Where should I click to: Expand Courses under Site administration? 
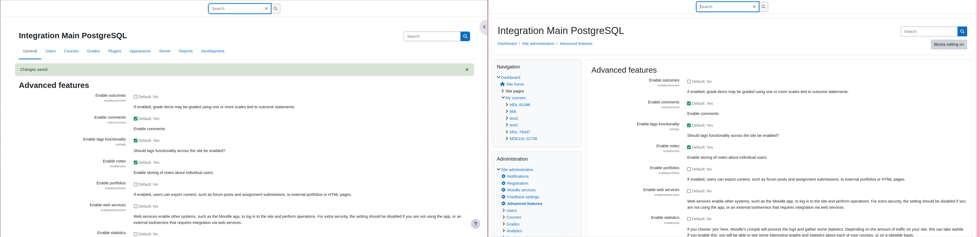504,218
